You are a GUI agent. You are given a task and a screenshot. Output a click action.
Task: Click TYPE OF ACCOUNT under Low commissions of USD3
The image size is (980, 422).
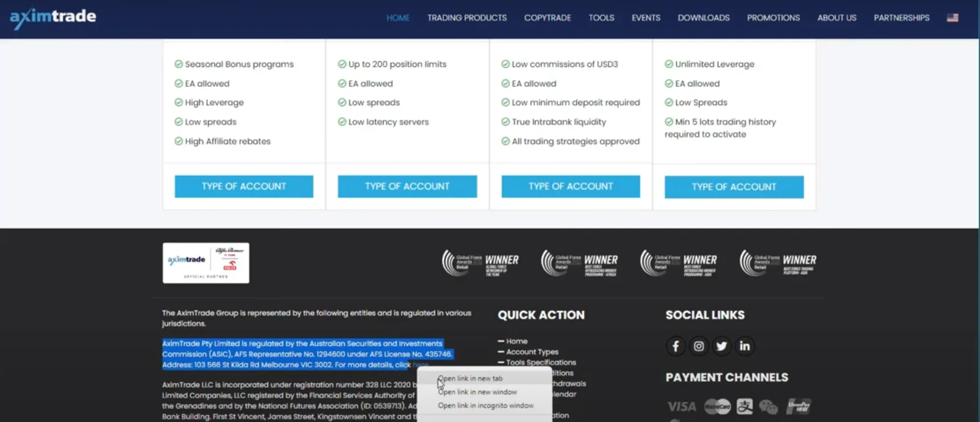point(571,186)
